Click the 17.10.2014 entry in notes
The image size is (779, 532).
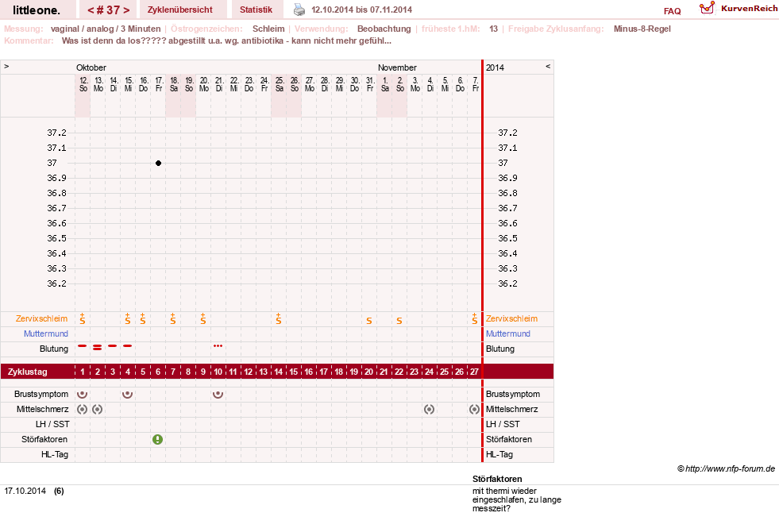(x=25, y=491)
